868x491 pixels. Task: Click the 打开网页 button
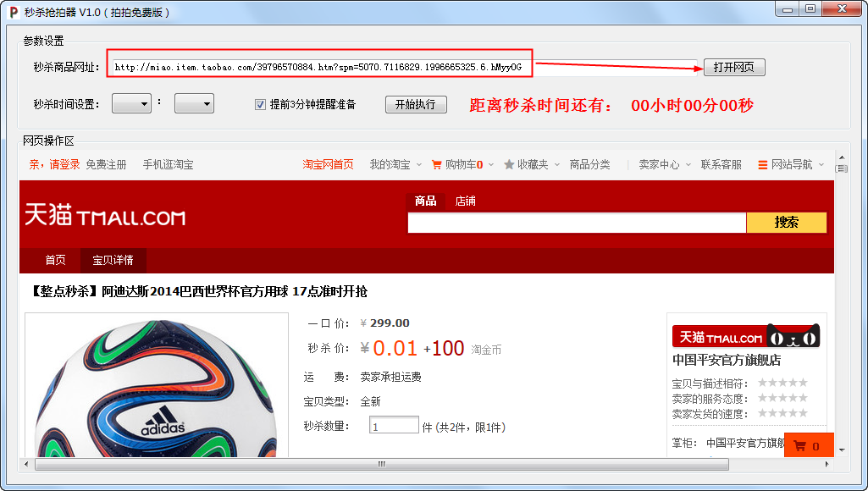point(734,67)
